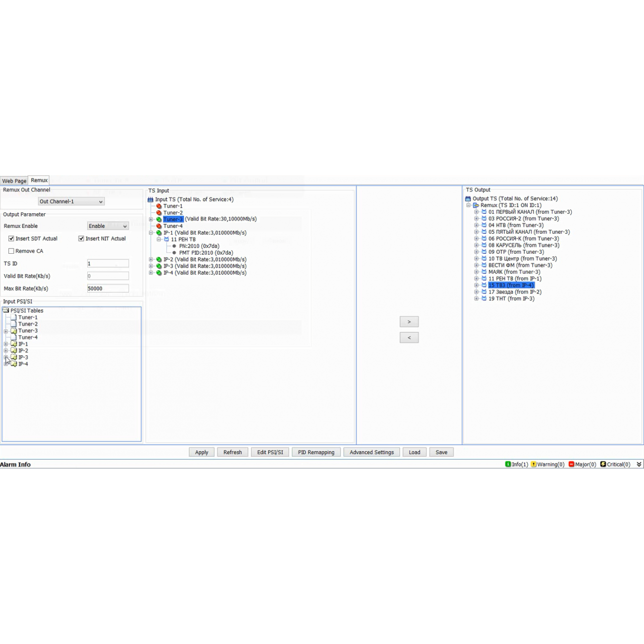Click the red status icon for Tuner-2
Image resolution: width=644 pixels, height=644 pixels.
tap(159, 213)
